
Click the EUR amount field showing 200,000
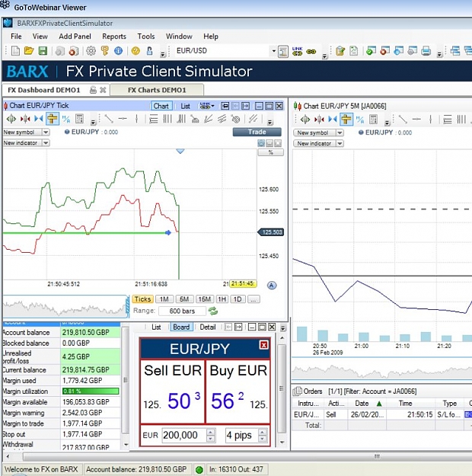(184, 435)
